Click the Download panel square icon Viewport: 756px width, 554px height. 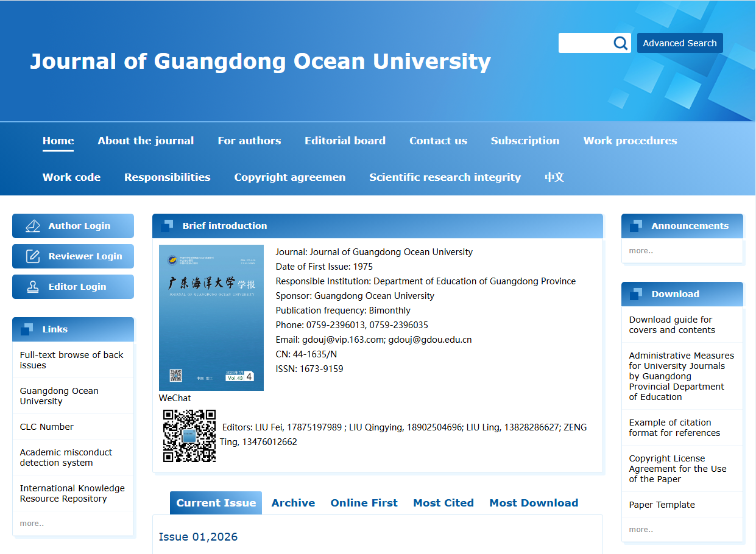tap(636, 294)
